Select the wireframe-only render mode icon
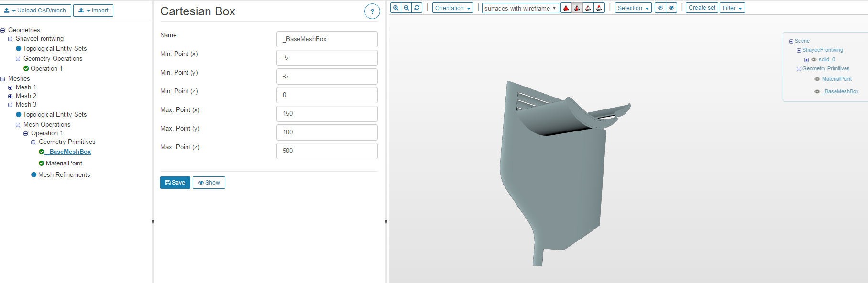Screen dimensions: 868x283 (x=588, y=8)
